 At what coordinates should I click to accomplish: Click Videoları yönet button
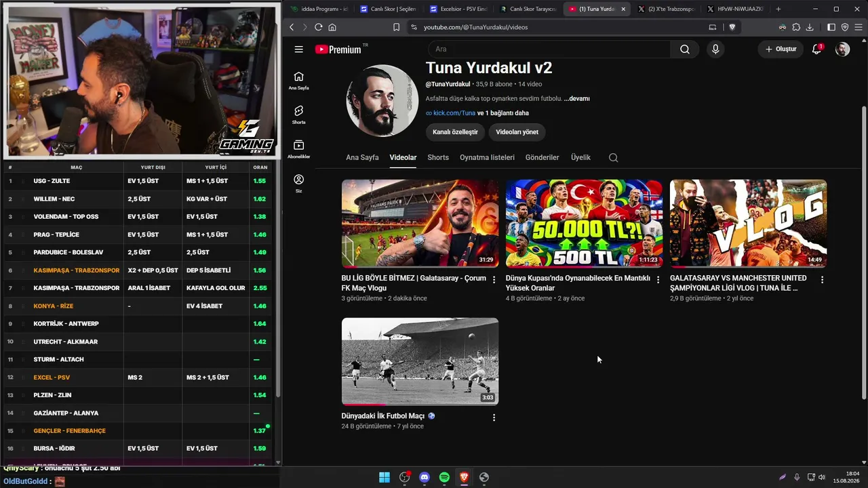click(517, 131)
